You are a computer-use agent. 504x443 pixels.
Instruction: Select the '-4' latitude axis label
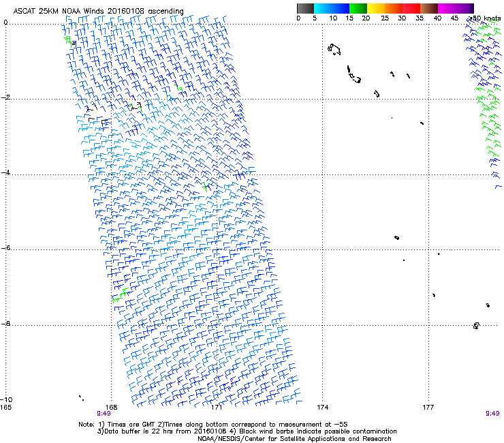coord(5,172)
